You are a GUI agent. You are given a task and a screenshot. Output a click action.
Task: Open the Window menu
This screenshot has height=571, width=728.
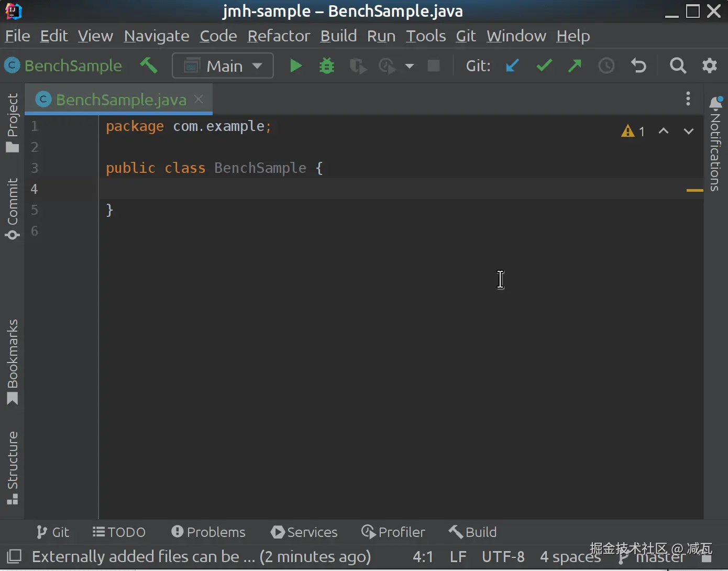516,36
